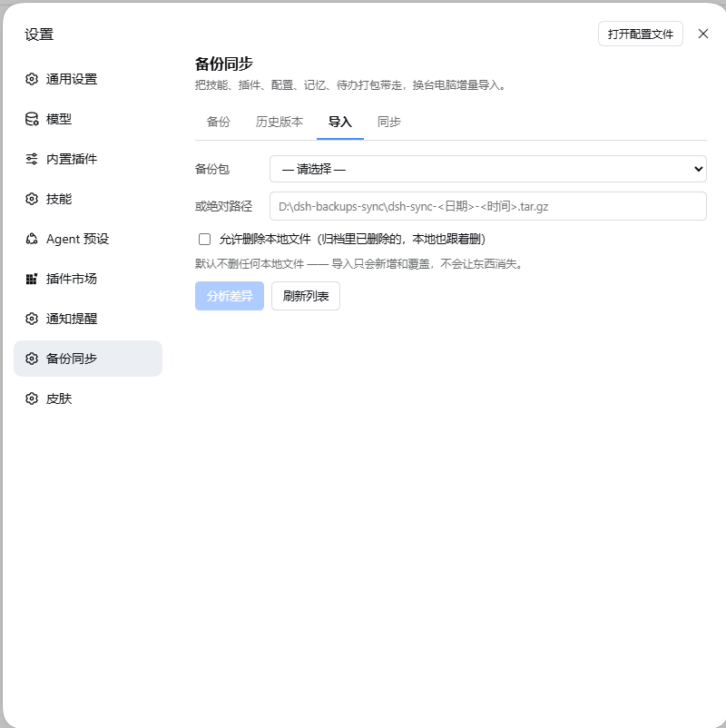Viewport: 726px width, 728px height.
Task: Click the grid icon beside 插件市场
Action: coord(32,279)
